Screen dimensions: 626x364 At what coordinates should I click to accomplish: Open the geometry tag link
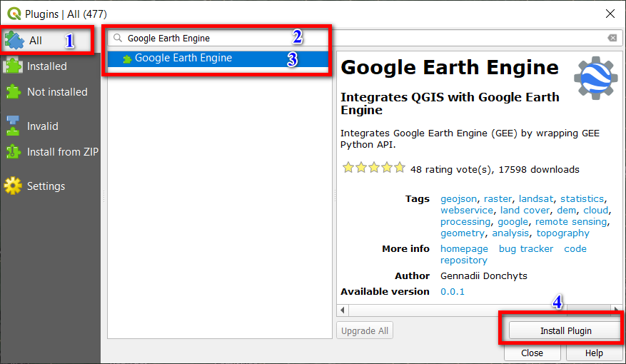pyautogui.click(x=463, y=233)
